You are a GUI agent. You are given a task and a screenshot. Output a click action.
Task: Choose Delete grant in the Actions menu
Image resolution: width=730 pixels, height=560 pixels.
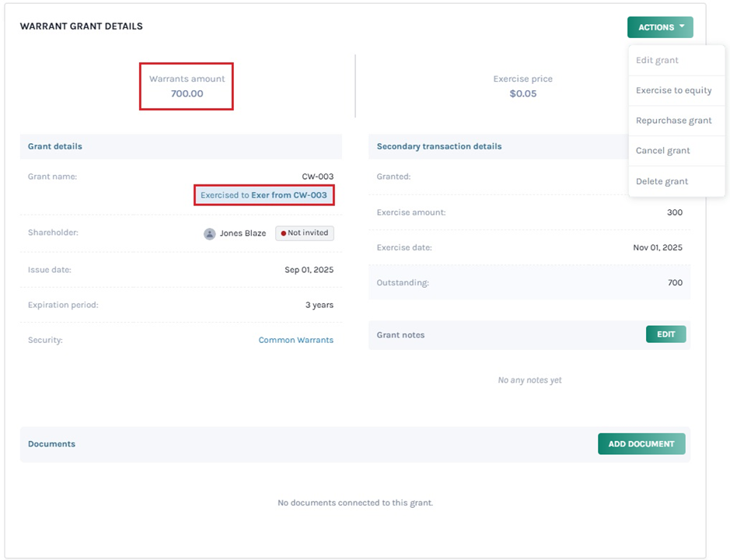coord(661,180)
